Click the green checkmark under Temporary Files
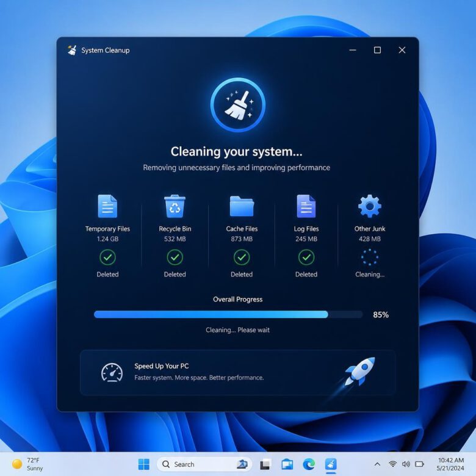Screen dimensions: 476x476 point(107,258)
